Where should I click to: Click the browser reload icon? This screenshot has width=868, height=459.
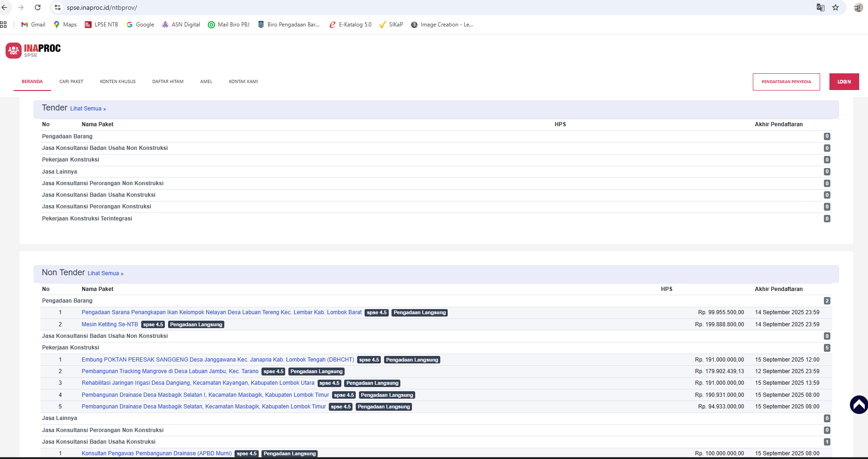[38, 7]
